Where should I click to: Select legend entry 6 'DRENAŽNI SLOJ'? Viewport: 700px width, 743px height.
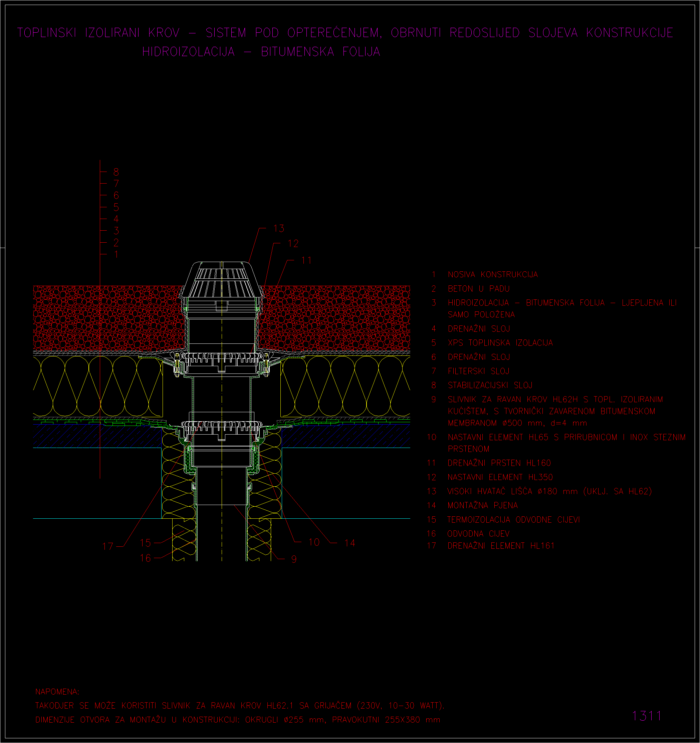[479, 357]
